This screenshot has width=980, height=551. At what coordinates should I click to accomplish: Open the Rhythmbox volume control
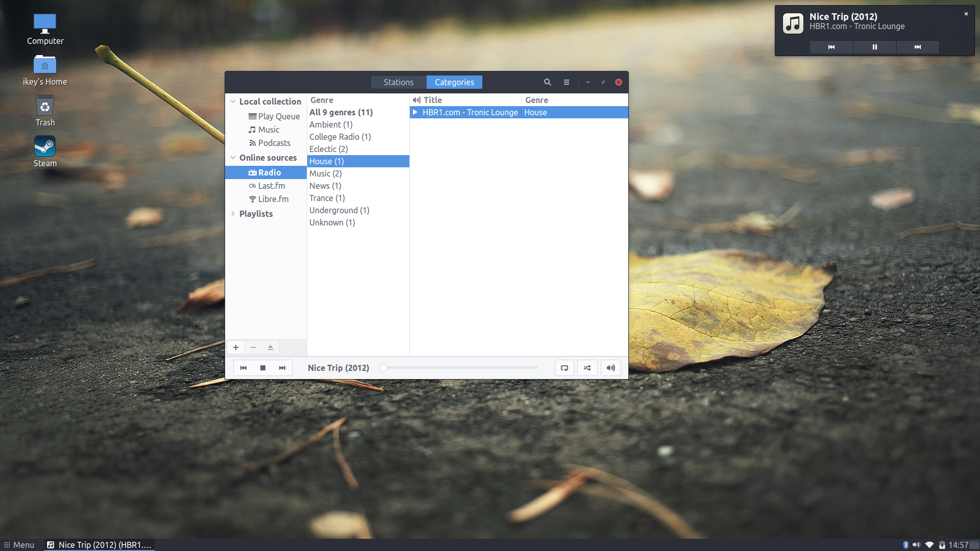coord(611,368)
